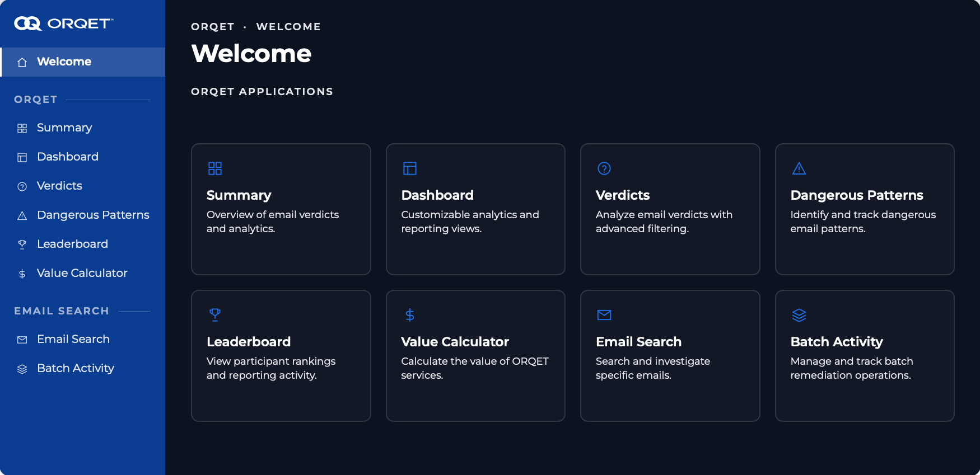
Task: Click the Dangerous Patterns warning icon in the sidebar
Action: pos(22,215)
